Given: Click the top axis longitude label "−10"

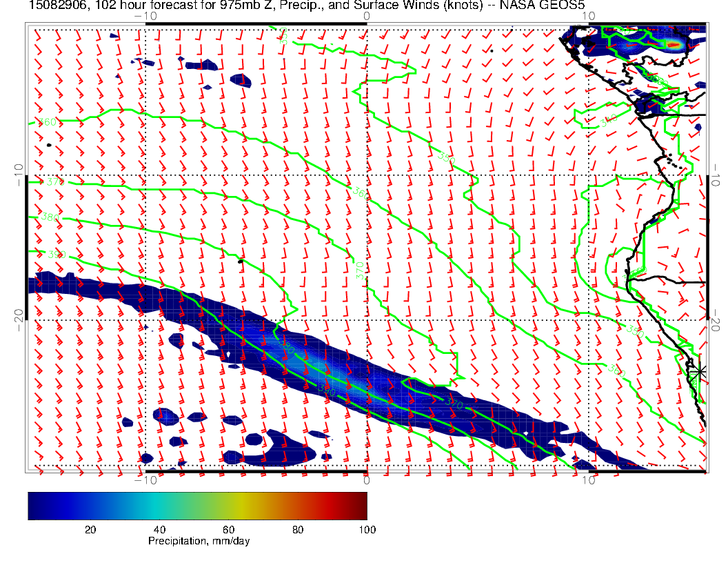Looking at the screenshot, I should tap(145, 15).
